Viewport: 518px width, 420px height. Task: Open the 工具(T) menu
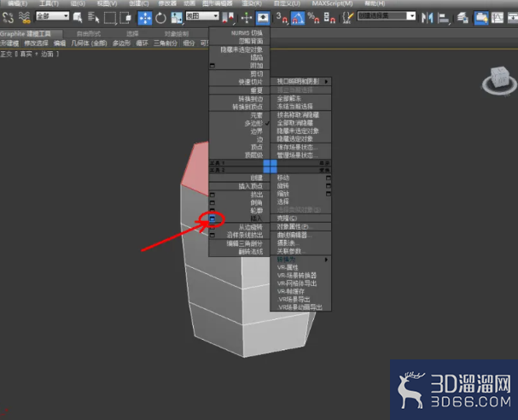49,3
